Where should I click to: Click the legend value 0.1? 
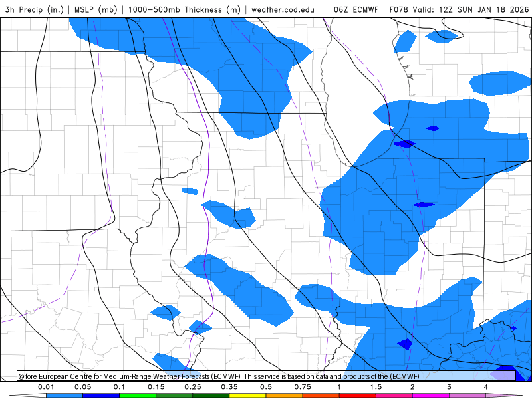pyautogui.click(x=119, y=387)
